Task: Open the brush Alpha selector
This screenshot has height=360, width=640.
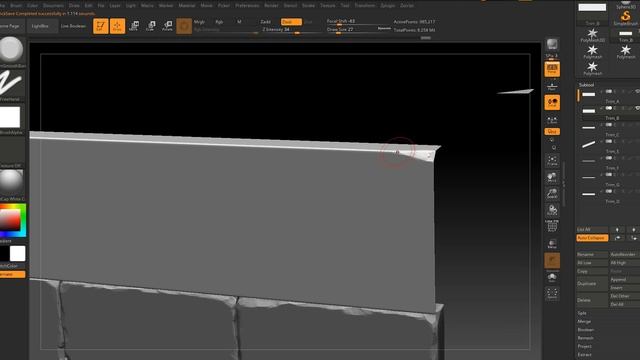Action: 11,119
